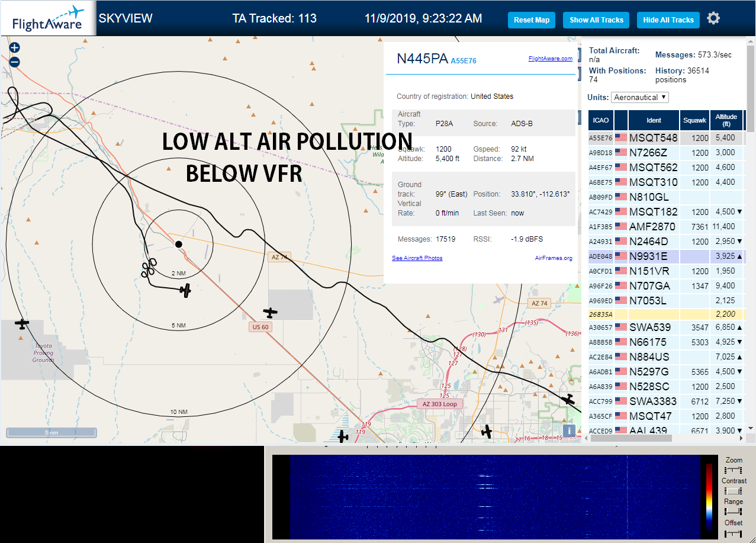The height and width of the screenshot is (543, 756).
Task: Click the US flag in MSQT47 row
Action: tap(621, 416)
